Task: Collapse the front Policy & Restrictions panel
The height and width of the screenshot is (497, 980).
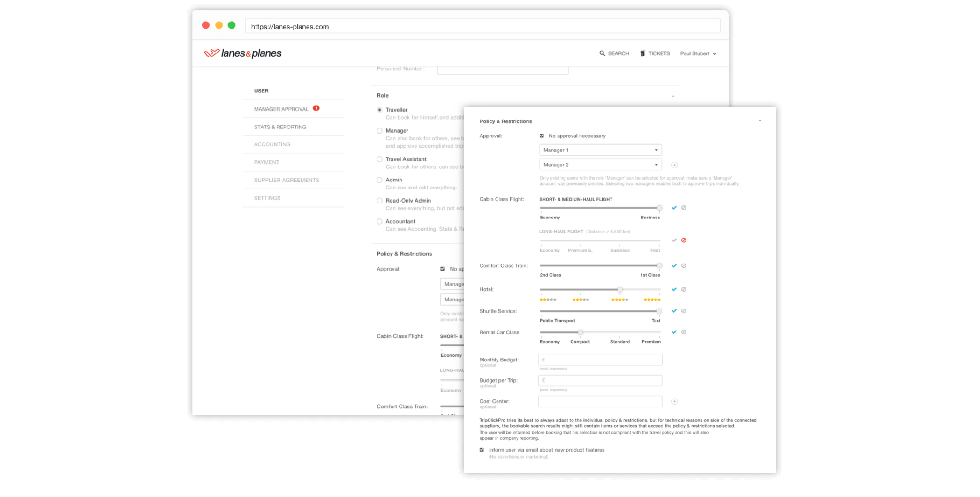Action: coord(760,121)
